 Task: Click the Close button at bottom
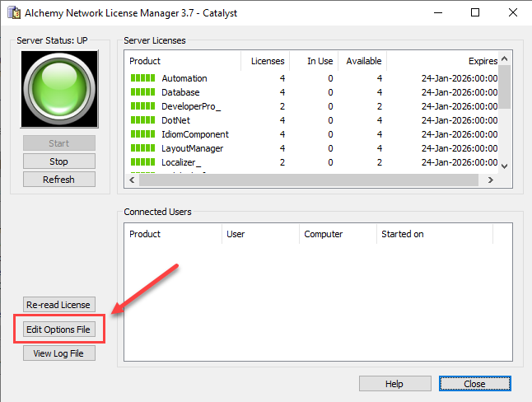474,384
